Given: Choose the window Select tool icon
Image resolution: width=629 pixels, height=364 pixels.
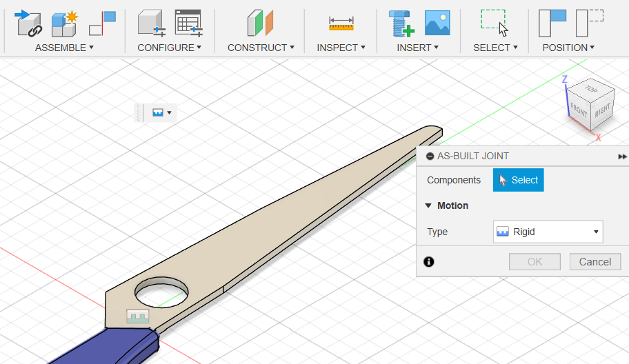Looking at the screenshot, I should click(494, 22).
